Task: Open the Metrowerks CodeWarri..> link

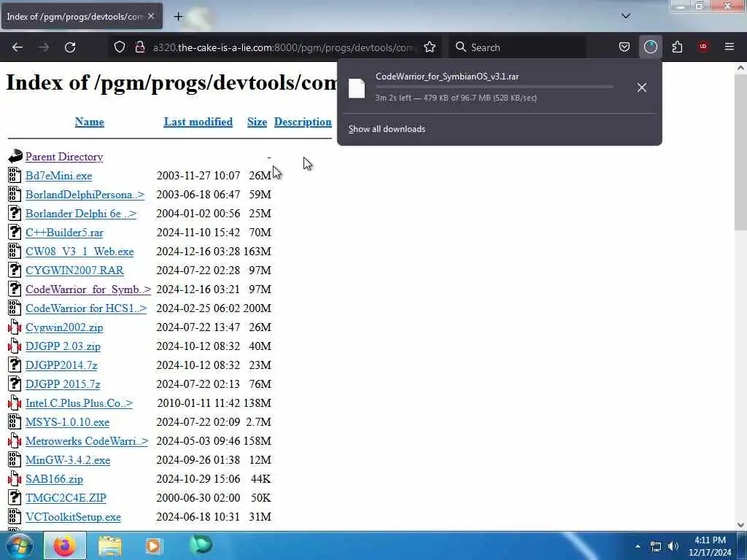Action: click(x=88, y=441)
